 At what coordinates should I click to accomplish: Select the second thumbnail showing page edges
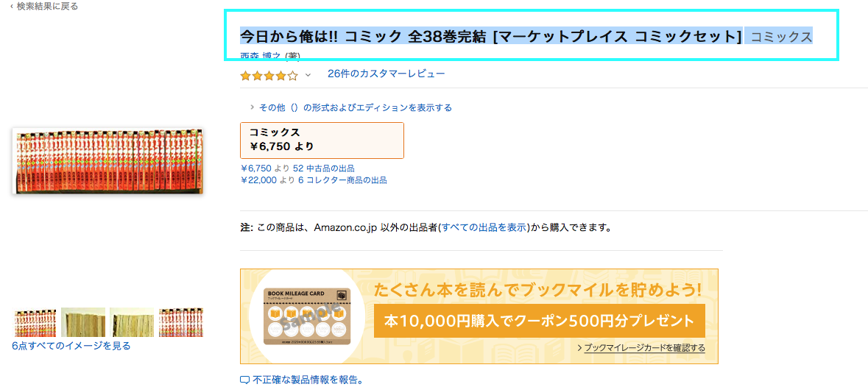[83, 322]
